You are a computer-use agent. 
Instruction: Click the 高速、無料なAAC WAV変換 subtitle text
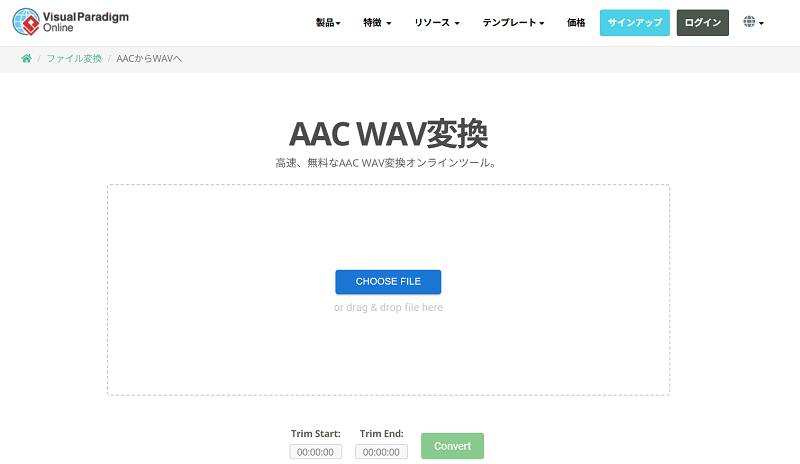pos(386,163)
